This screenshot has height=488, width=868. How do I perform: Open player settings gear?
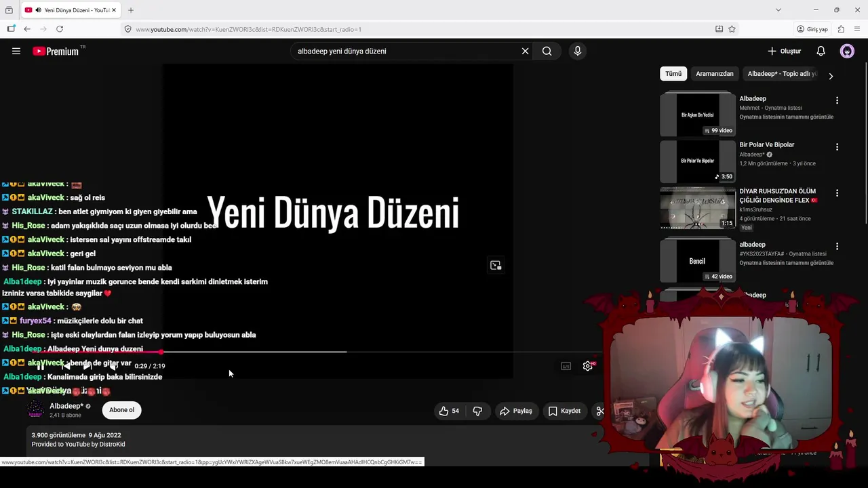[588, 366]
